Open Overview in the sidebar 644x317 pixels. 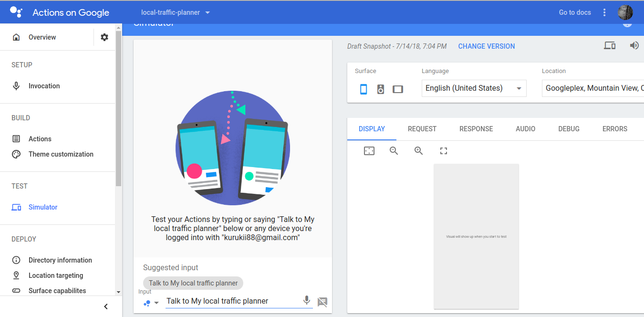click(x=42, y=37)
